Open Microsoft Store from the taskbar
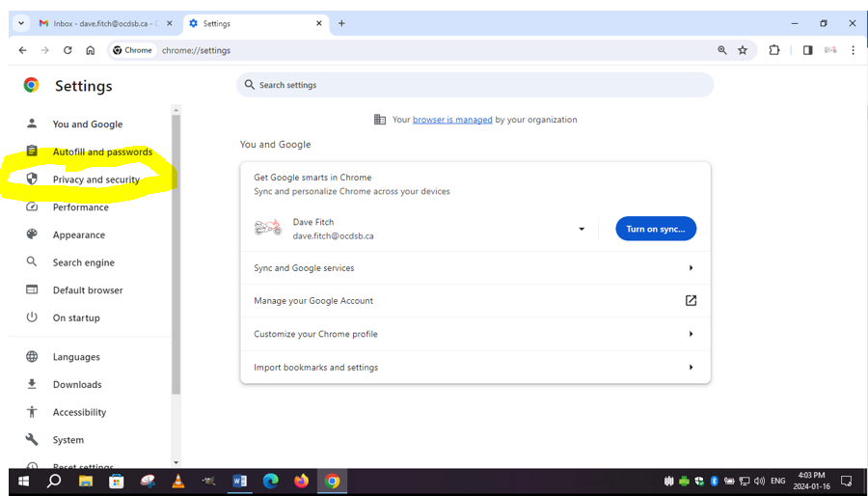The height and width of the screenshot is (496, 868). 117,482
